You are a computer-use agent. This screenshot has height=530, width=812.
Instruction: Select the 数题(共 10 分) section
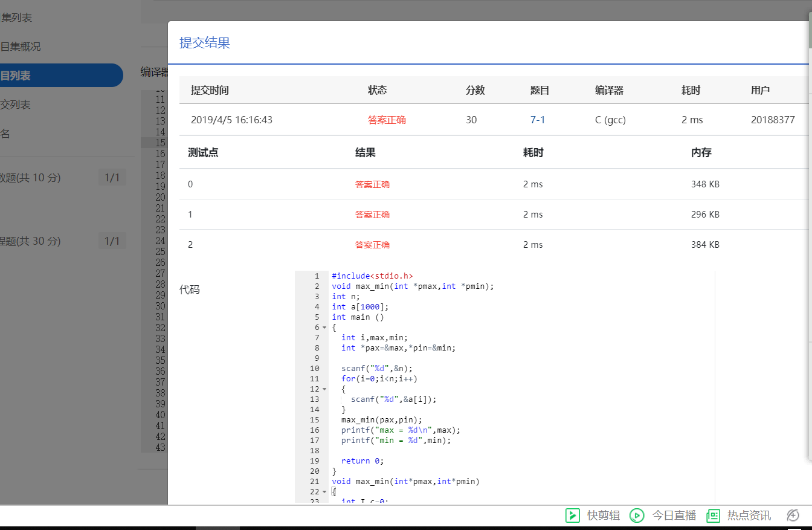click(x=30, y=178)
